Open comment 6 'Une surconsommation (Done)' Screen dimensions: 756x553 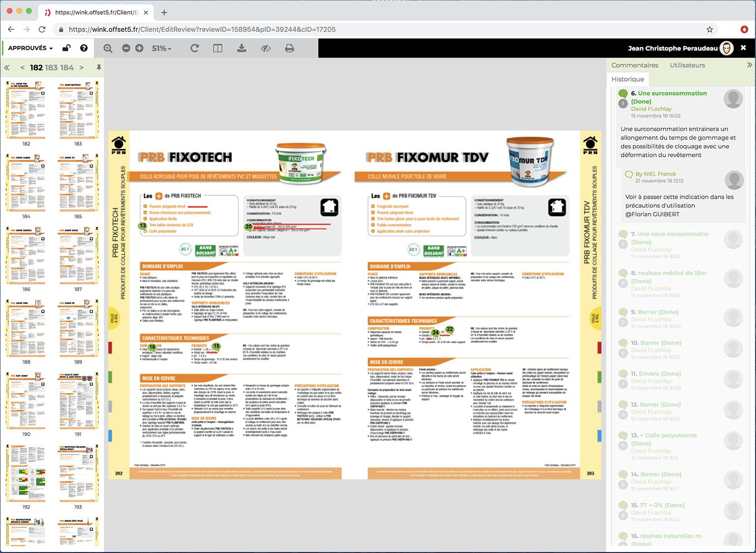click(669, 97)
